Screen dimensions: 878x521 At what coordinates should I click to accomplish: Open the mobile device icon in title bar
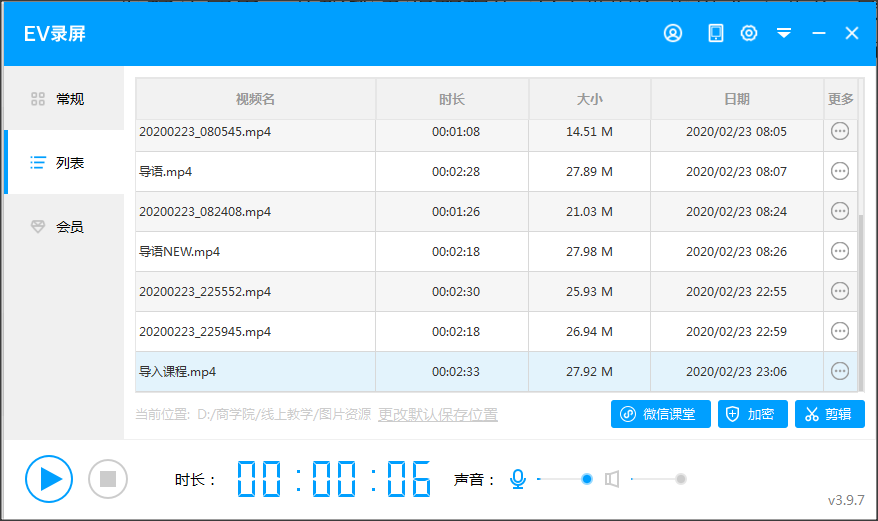pyautogui.click(x=716, y=34)
